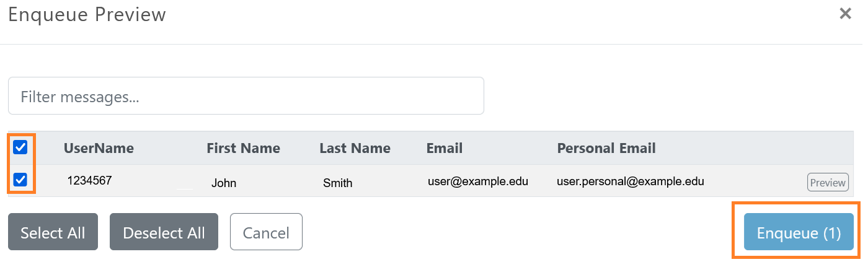Open the Preview for John Smith's message
Image resolution: width=868 pixels, height=262 pixels.
(x=827, y=183)
